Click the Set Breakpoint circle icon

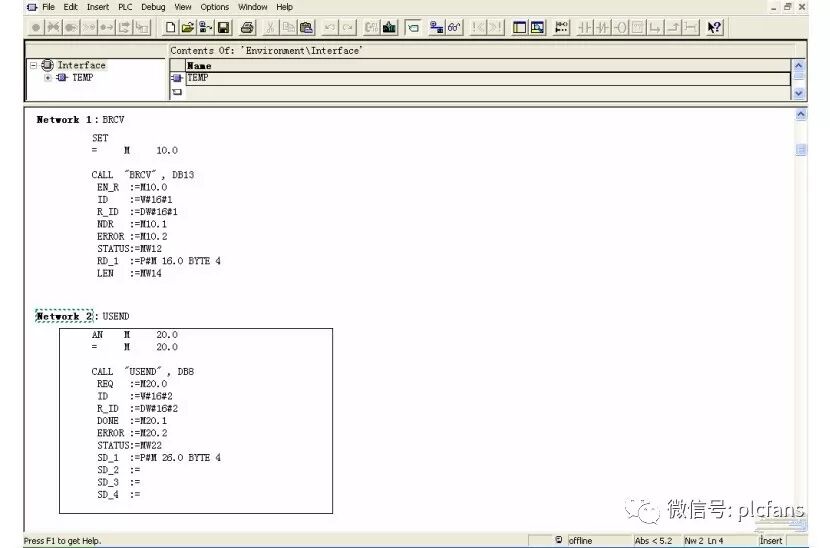tap(35, 27)
